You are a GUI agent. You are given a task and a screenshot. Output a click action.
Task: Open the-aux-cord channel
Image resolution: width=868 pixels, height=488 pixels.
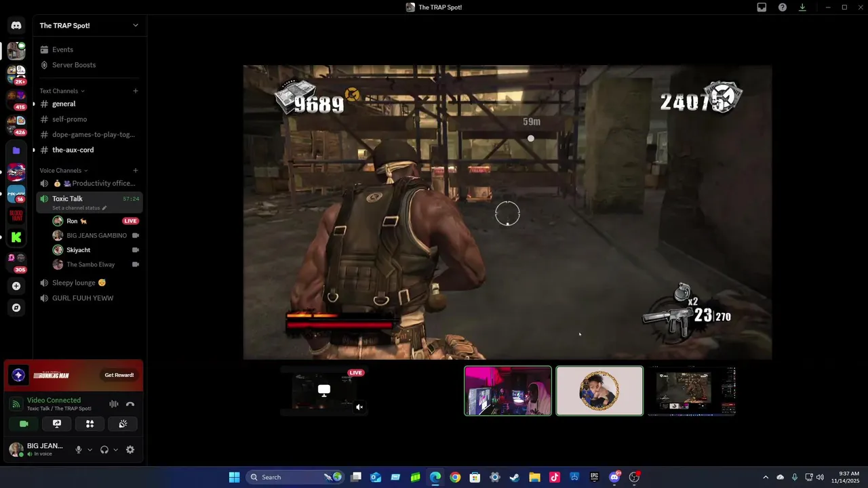pyautogui.click(x=90, y=150)
